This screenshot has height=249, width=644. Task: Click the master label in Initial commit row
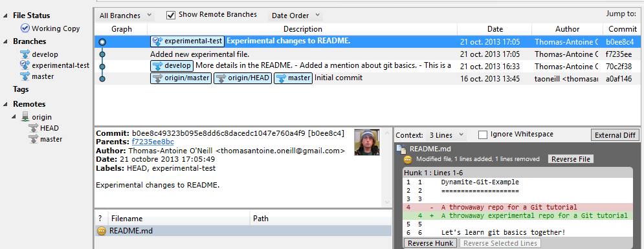click(x=293, y=78)
